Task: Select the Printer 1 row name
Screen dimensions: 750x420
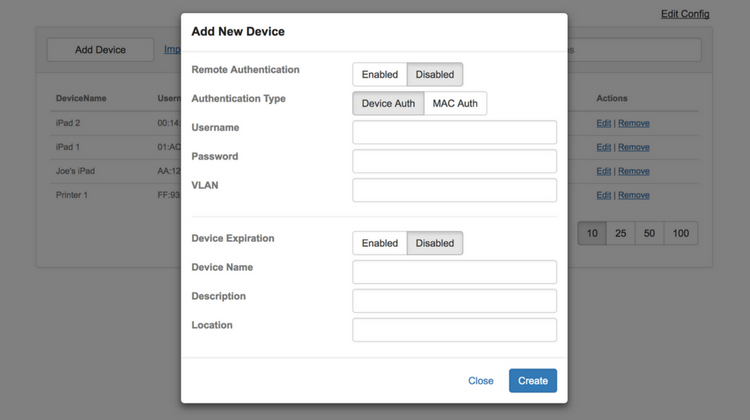Action: [x=72, y=195]
